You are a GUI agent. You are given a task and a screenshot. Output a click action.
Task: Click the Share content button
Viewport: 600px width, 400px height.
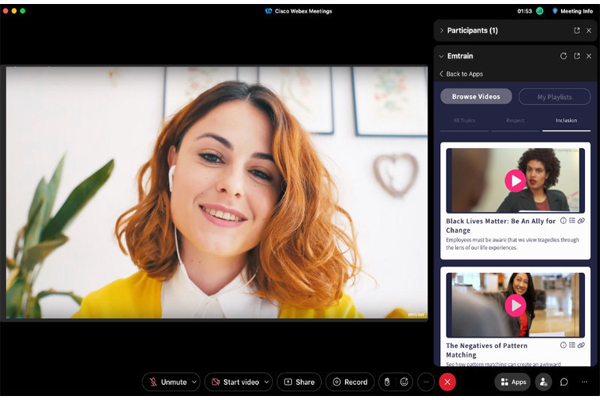pyautogui.click(x=299, y=382)
